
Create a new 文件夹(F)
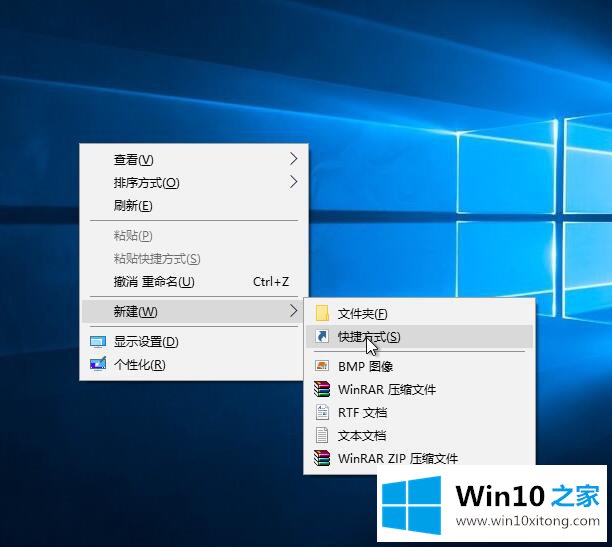(x=420, y=314)
